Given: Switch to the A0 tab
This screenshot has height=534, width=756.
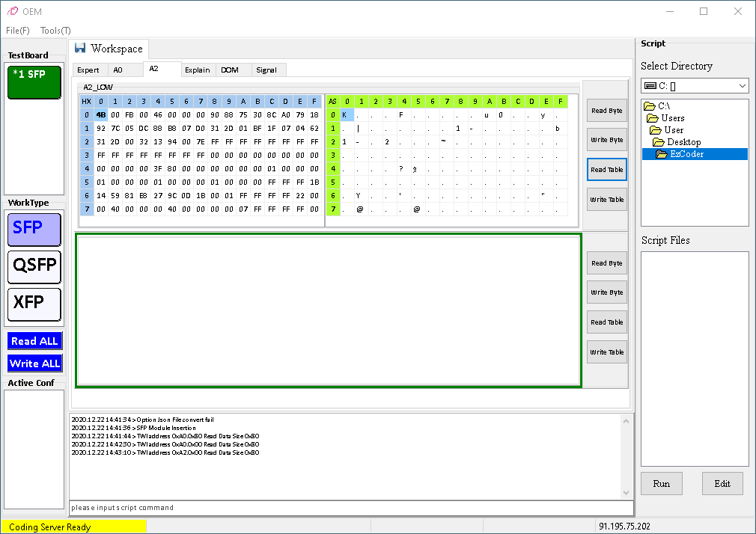Looking at the screenshot, I should [118, 70].
